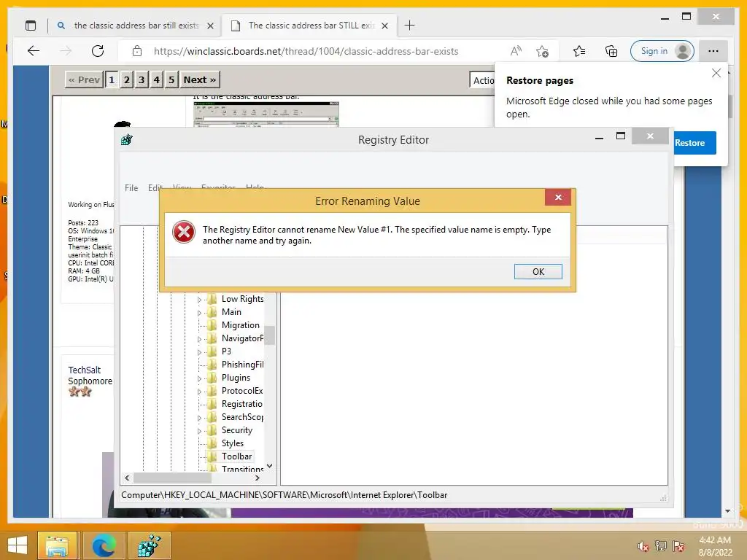Refresh the Edge page

click(98, 51)
